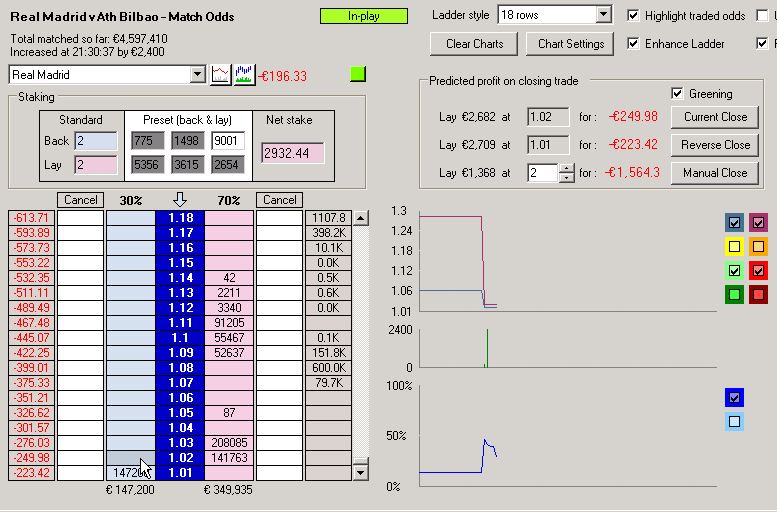
Task: Uncheck Highlight traded odds
Action: pos(633,16)
